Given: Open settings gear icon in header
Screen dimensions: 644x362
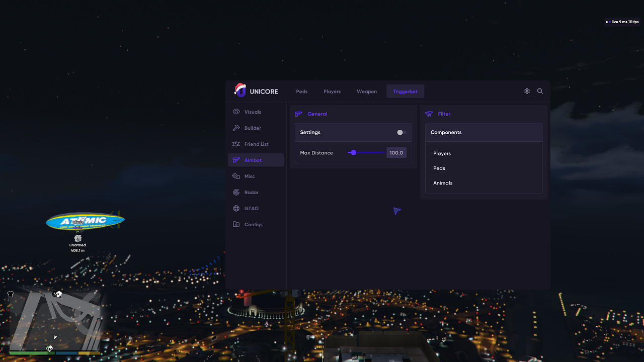Looking at the screenshot, I should (527, 91).
